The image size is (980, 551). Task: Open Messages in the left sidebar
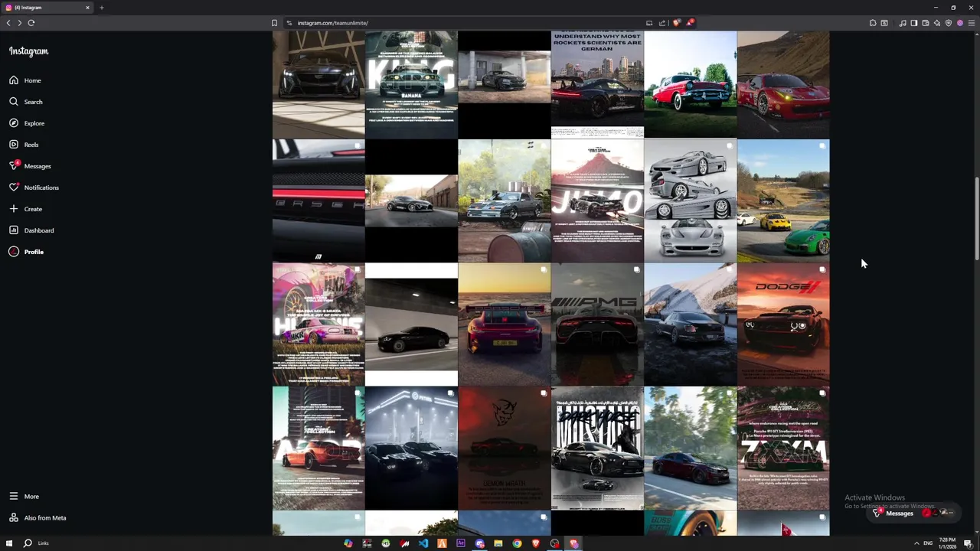(30, 166)
